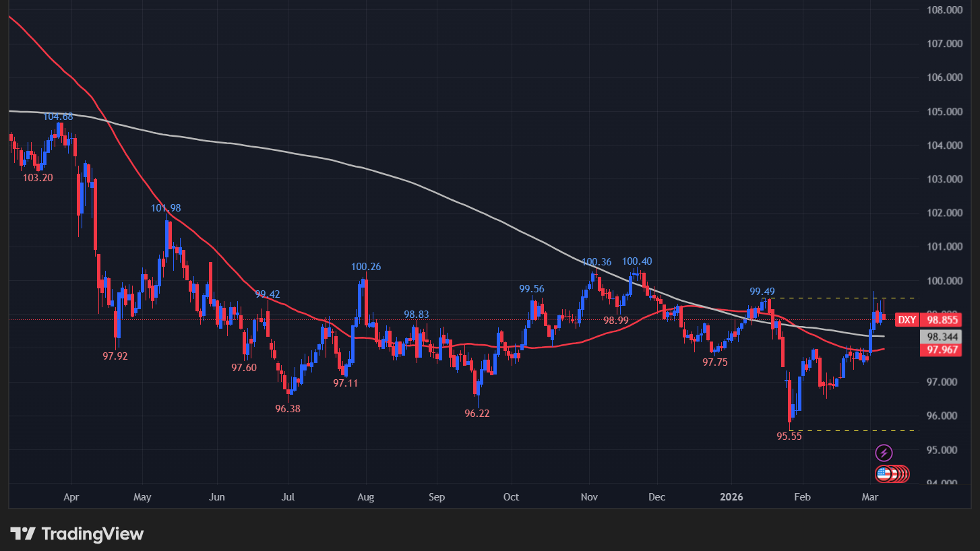980x551 pixels.
Task: Click the 102.000 level on price scale
Action: pos(943,213)
